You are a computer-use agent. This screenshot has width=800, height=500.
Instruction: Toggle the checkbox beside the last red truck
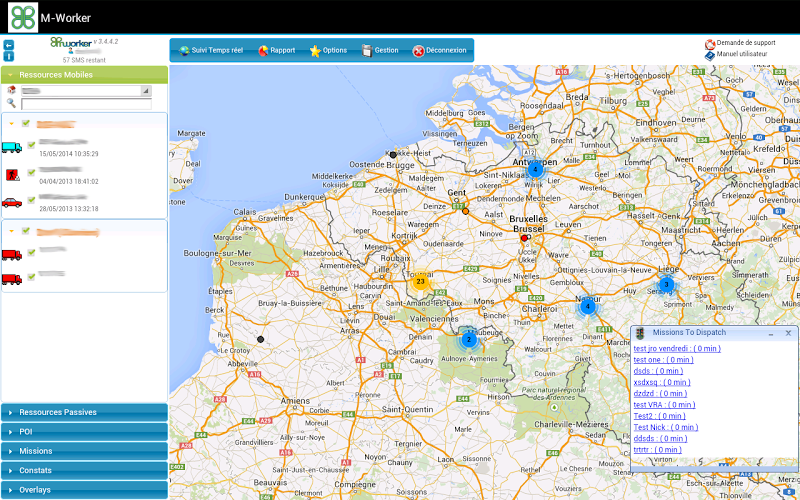click(32, 277)
